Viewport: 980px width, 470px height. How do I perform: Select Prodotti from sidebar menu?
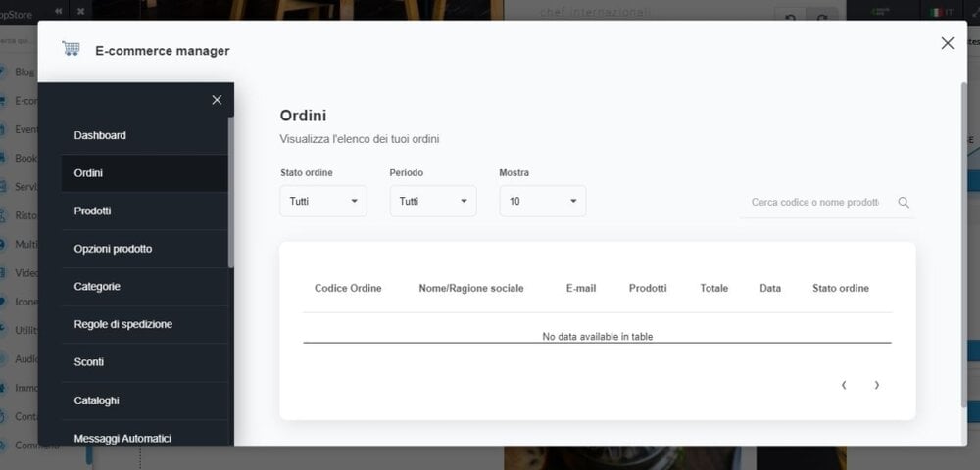point(93,211)
